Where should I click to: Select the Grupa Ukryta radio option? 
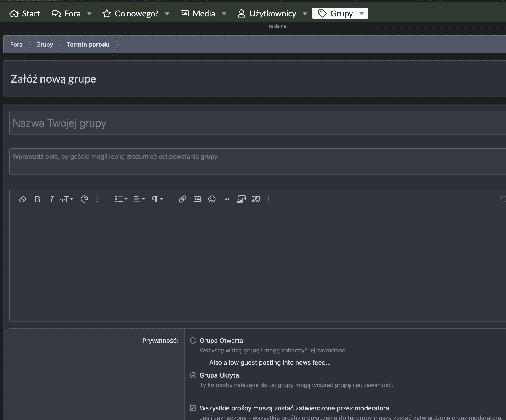[193, 375]
